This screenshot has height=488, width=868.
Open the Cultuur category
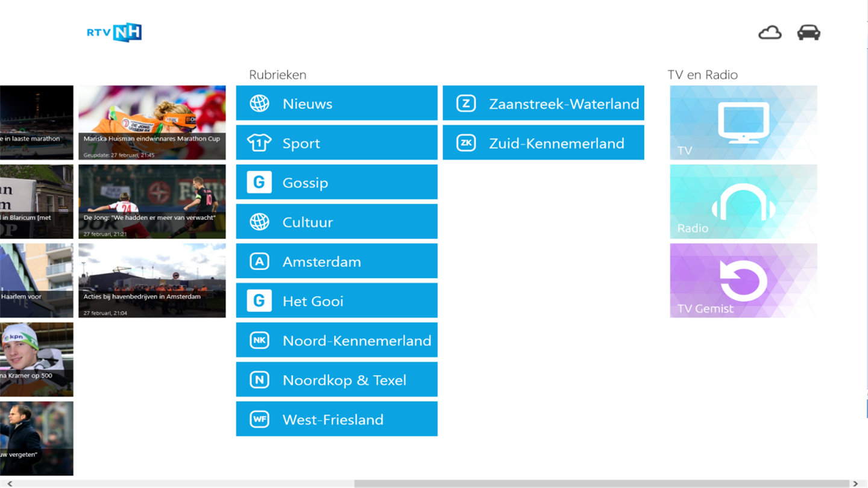point(336,222)
